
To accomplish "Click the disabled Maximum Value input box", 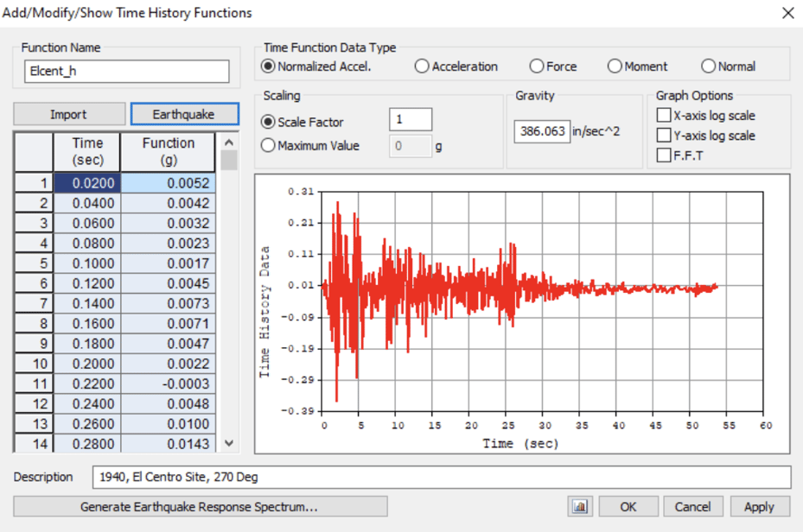I will tap(411, 146).
